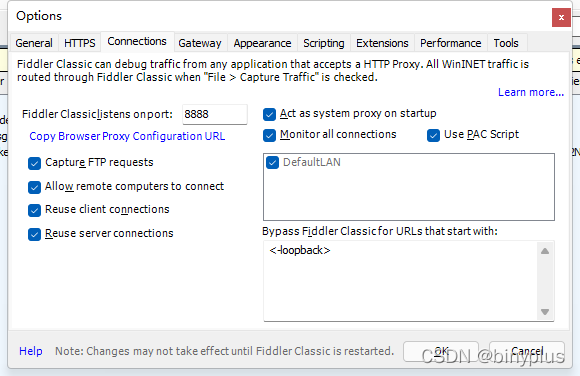Open the HTTPS tab
580x376 pixels.
point(80,43)
